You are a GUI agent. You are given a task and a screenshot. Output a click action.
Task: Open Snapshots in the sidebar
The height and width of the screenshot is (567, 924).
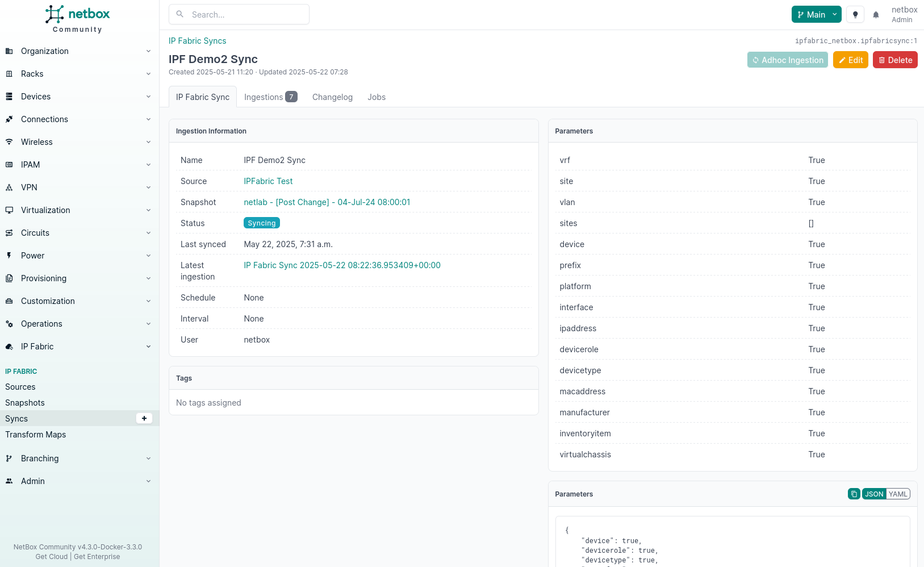click(25, 403)
